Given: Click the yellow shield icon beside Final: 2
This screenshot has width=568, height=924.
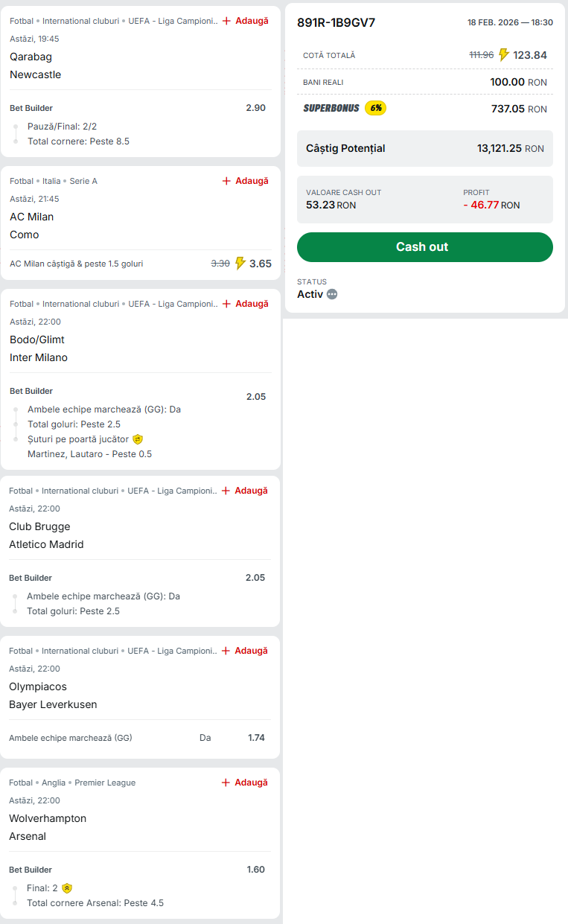Looking at the screenshot, I should (x=67, y=888).
